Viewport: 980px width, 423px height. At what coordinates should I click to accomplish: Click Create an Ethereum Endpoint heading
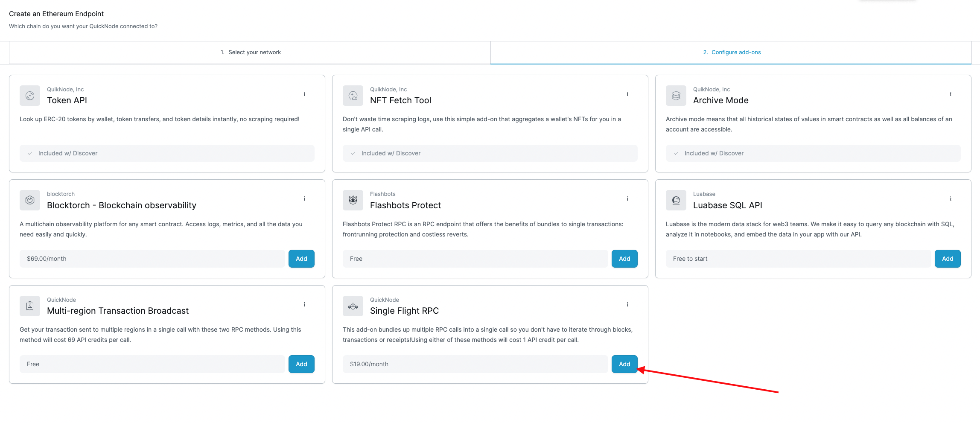56,14
